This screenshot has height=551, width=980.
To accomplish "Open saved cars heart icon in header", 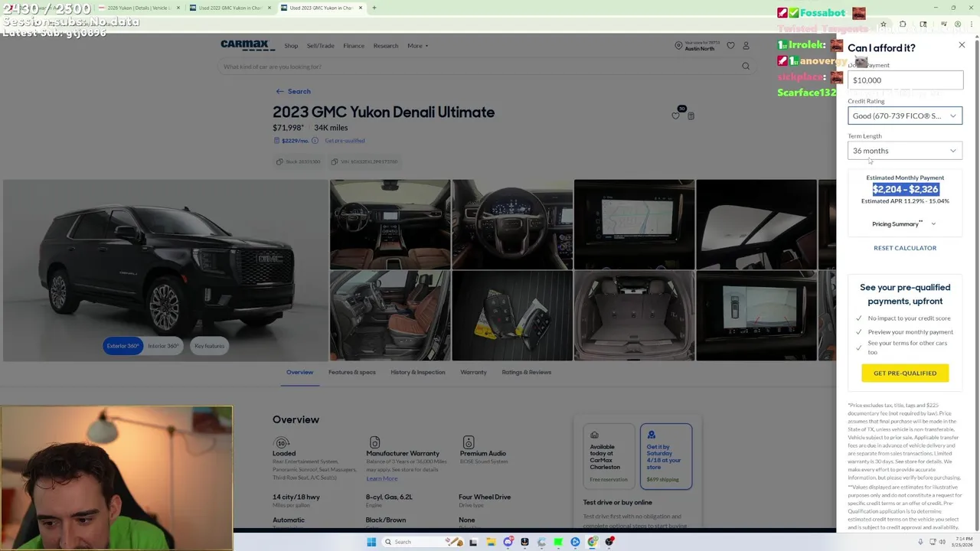I will 730,46.
